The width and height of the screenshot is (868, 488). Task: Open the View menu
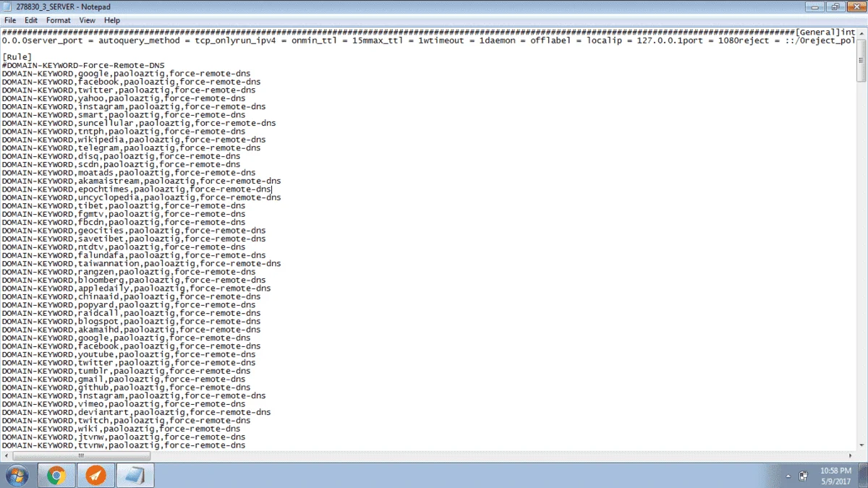click(88, 20)
